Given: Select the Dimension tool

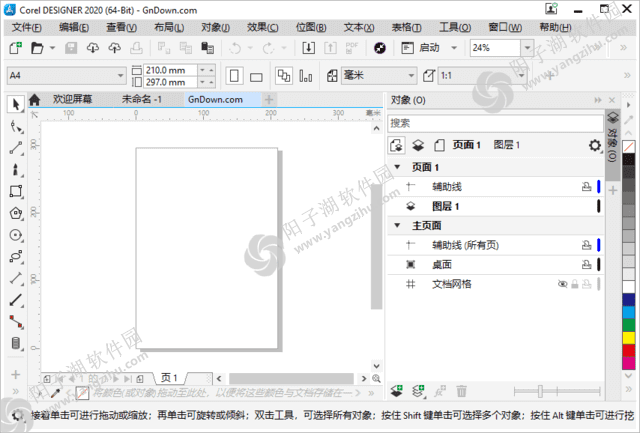Looking at the screenshot, I should 16,278.
